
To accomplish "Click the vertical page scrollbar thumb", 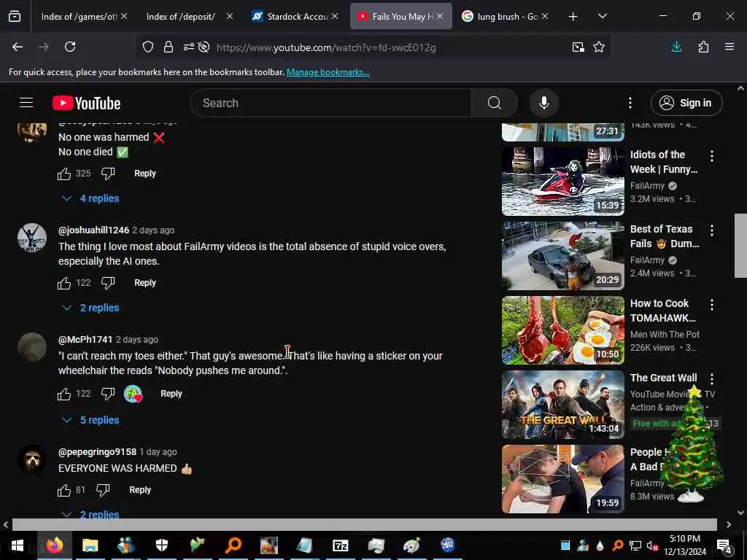I will (x=740, y=245).
